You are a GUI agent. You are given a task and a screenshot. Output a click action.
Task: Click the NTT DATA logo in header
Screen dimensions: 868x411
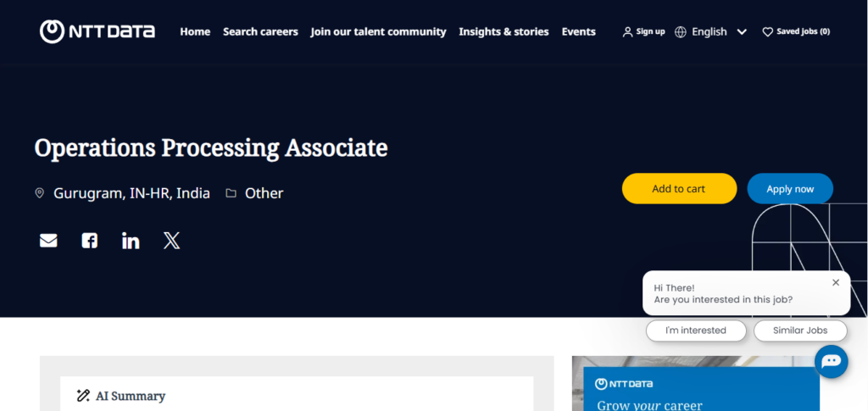pyautogui.click(x=97, y=31)
